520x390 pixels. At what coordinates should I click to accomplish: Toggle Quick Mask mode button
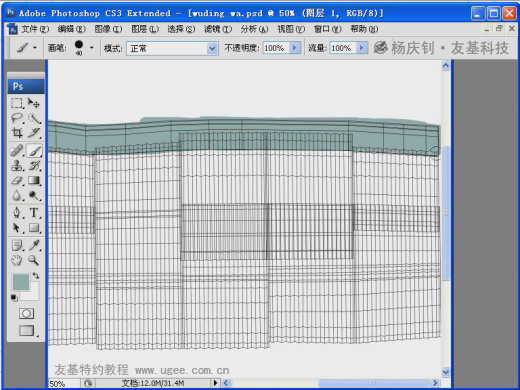[x=26, y=313]
